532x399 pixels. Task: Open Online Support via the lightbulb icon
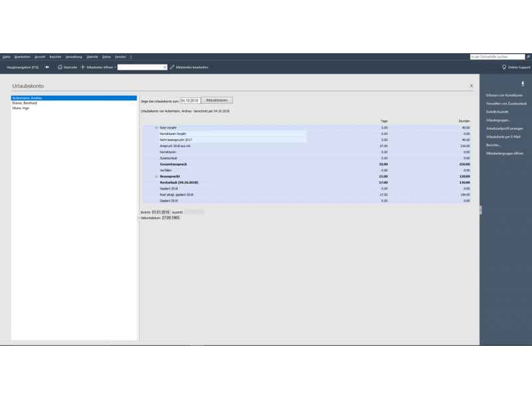pyautogui.click(x=504, y=67)
